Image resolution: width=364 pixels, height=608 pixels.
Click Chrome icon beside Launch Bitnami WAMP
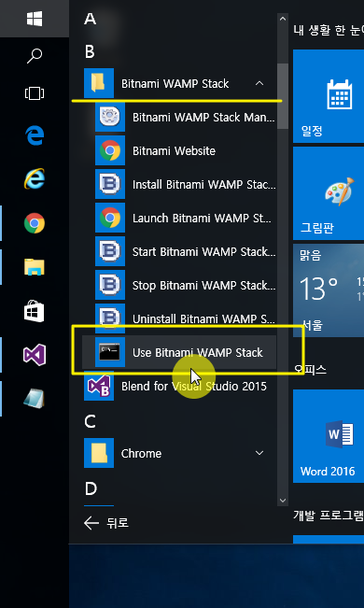click(x=110, y=218)
